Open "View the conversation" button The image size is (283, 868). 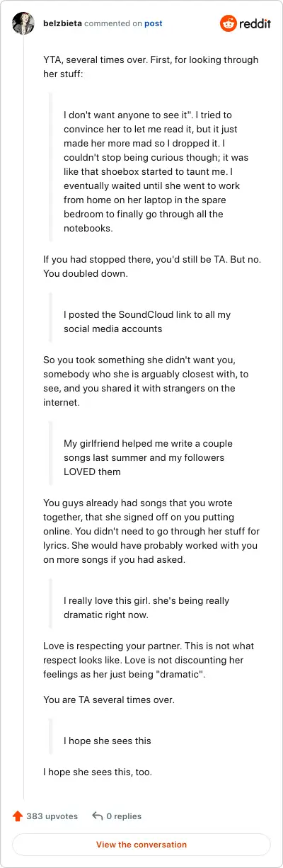(x=141, y=845)
